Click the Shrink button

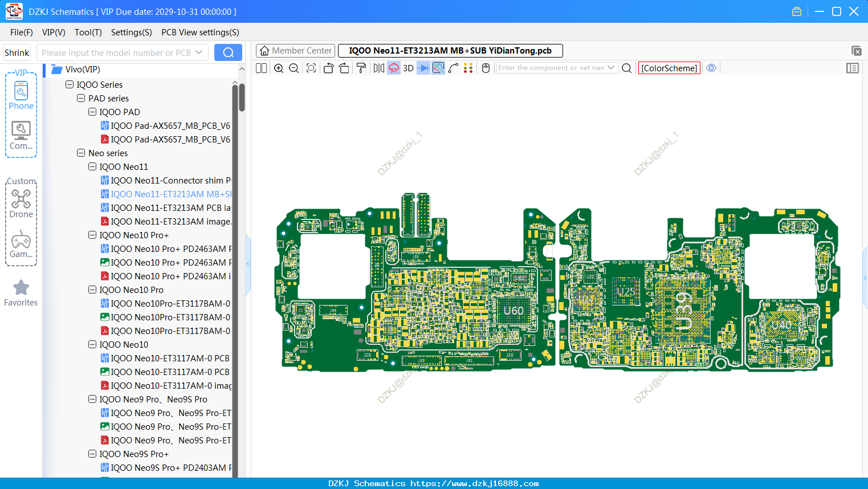17,52
